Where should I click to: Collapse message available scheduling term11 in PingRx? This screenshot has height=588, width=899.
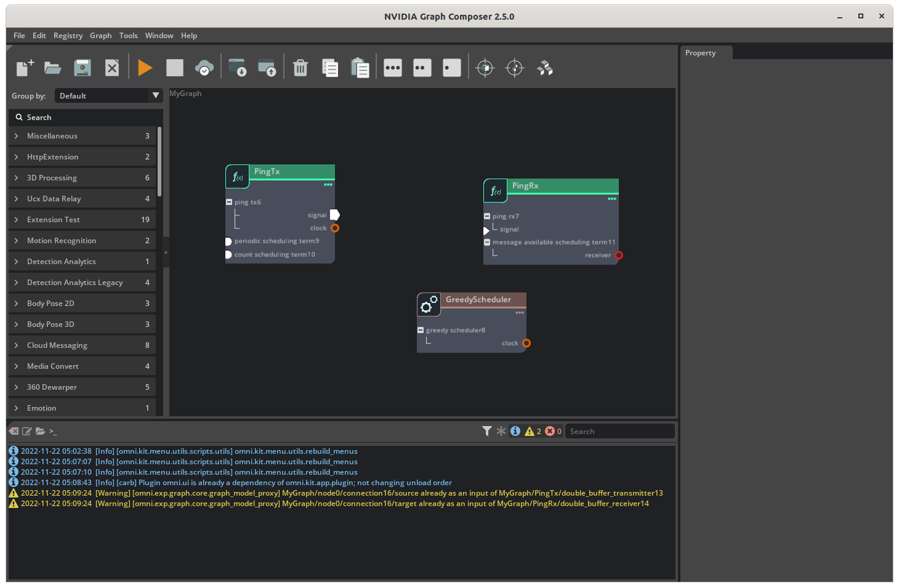[x=487, y=242]
